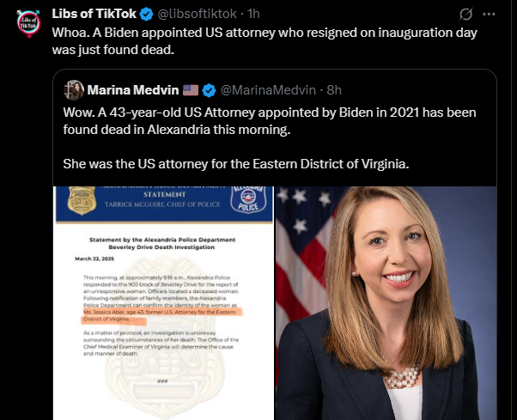Image resolution: width=517 pixels, height=420 pixels.
Task: Click the 8h timestamp on quoted post
Action: coord(334,90)
